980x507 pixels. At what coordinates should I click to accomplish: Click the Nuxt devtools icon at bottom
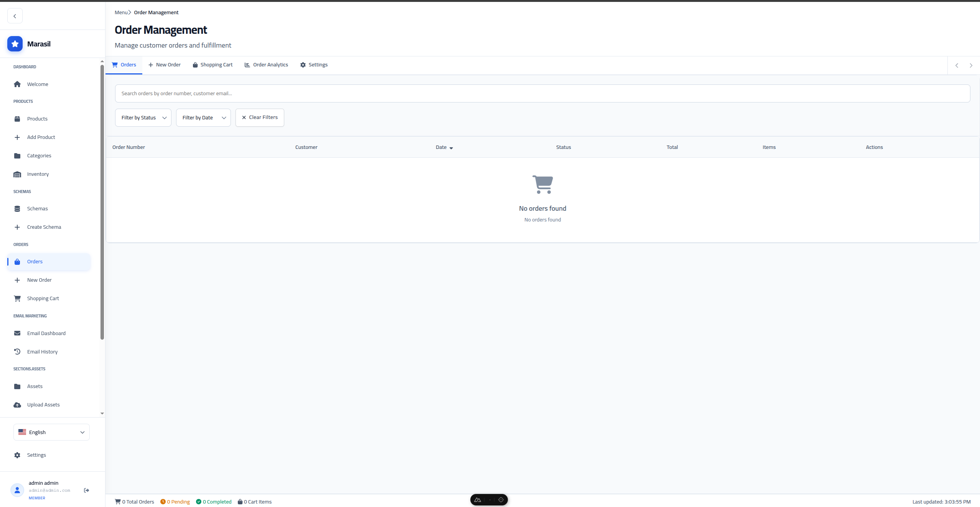click(x=478, y=500)
